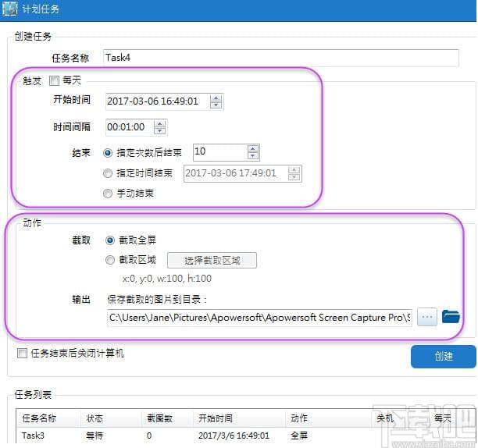Check 任务结束后关闭计算机 checkbox
Image resolution: width=478 pixels, height=448 pixels.
click(22, 354)
